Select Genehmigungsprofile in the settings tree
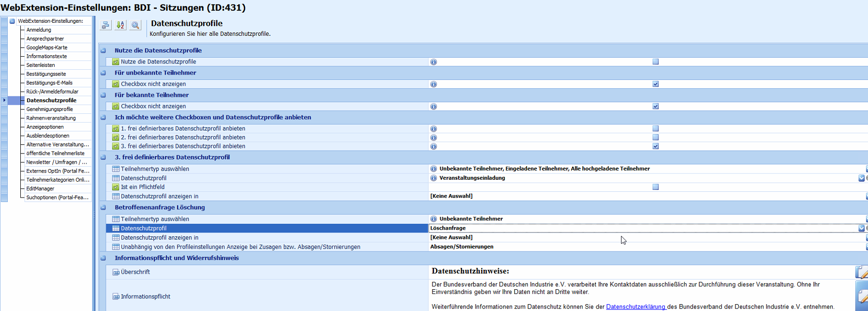This screenshot has height=311, width=868. coord(49,109)
